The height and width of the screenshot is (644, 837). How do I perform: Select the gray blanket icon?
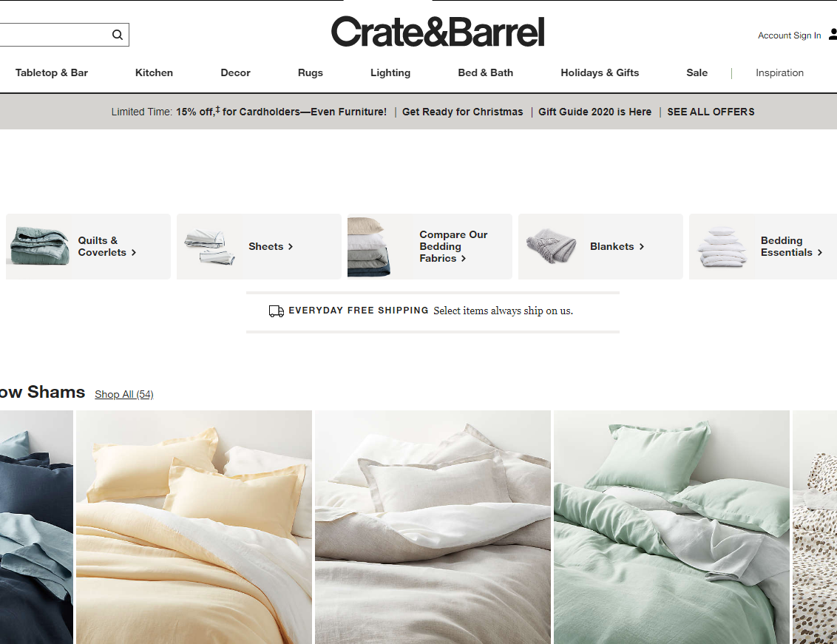click(552, 245)
